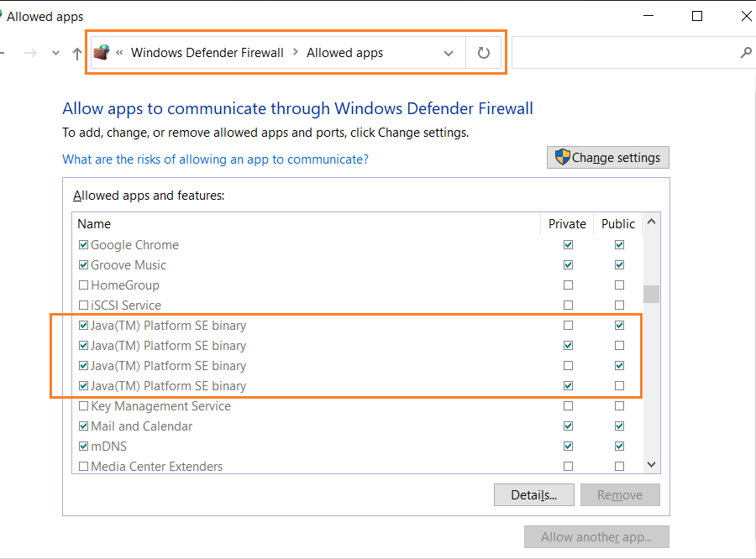Expand the chevron after Windows Defender Firewall
Image resolution: width=756 pixels, height=559 pixels.
(x=296, y=52)
